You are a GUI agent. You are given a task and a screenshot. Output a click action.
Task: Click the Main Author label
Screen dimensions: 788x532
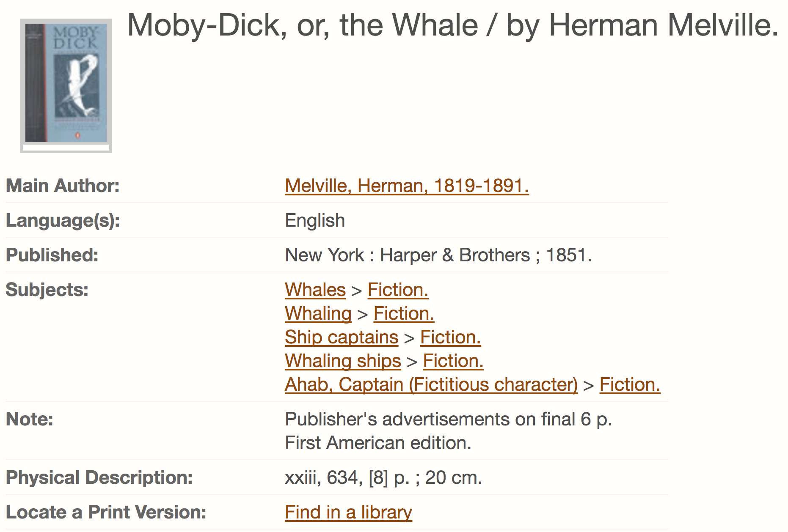(x=63, y=186)
